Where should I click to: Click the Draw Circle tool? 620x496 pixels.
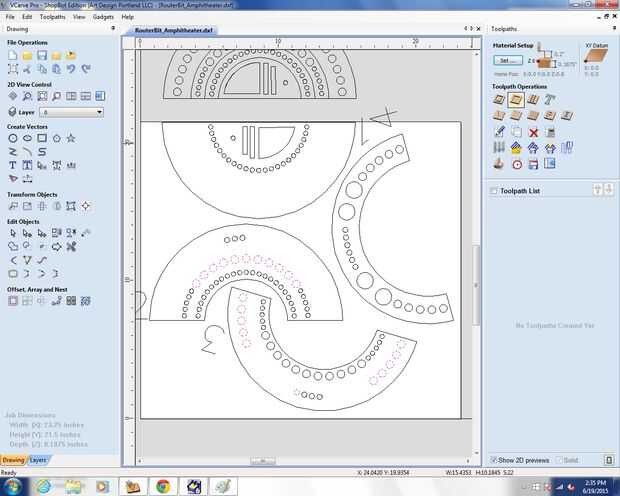(x=13, y=138)
